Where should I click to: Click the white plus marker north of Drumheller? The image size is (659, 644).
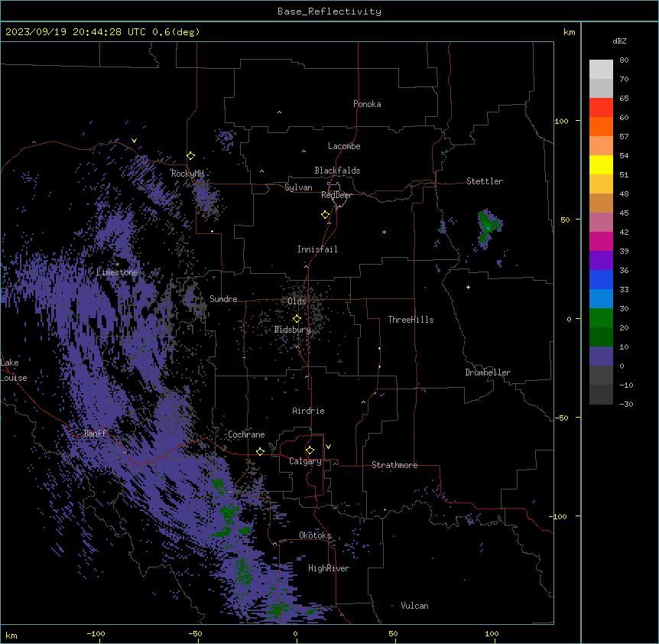click(468, 287)
